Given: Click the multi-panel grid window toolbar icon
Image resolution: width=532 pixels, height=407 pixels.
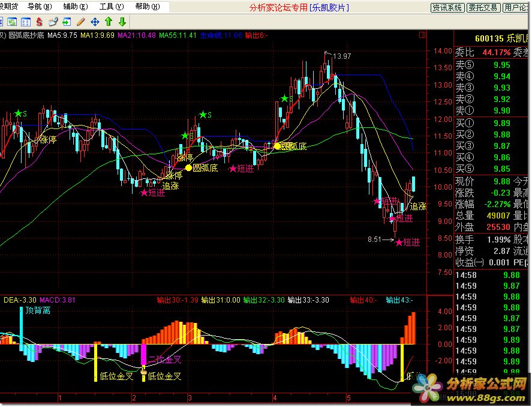Looking at the screenshot, I should [25, 22].
